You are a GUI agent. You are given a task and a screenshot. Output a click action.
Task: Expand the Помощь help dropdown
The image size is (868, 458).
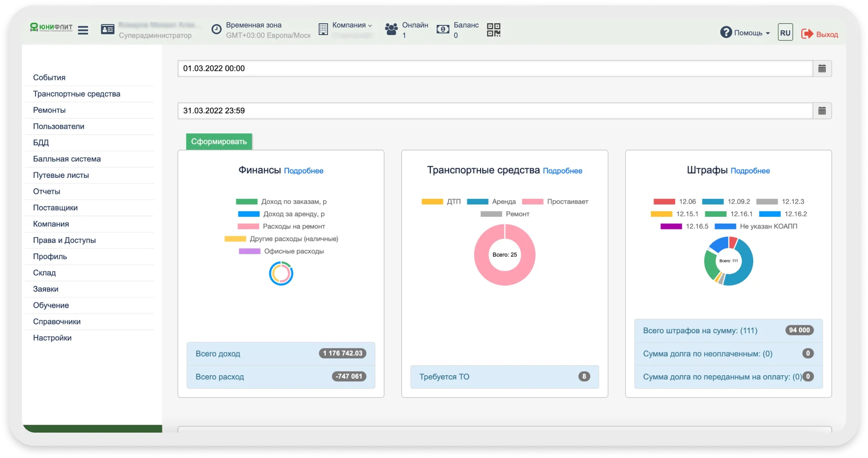745,33
